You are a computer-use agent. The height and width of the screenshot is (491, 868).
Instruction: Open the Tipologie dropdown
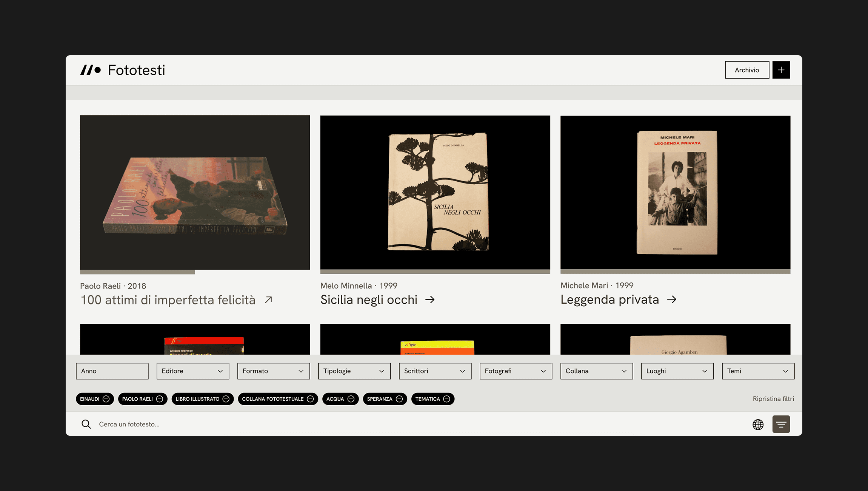tap(354, 371)
